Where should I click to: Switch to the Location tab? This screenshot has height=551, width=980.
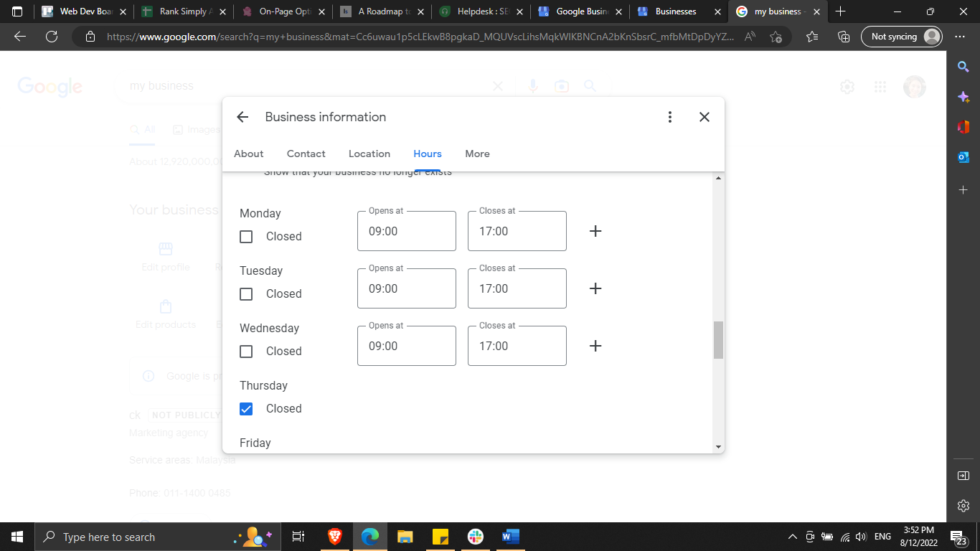369,154
